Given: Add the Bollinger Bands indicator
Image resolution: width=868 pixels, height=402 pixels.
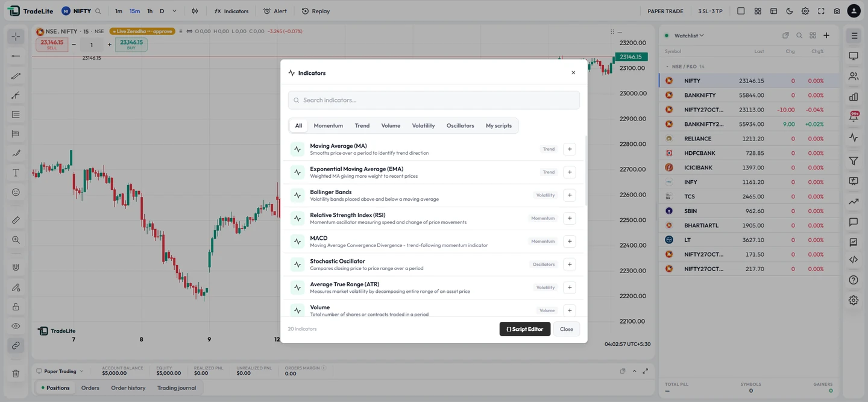Looking at the screenshot, I should pyautogui.click(x=569, y=195).
